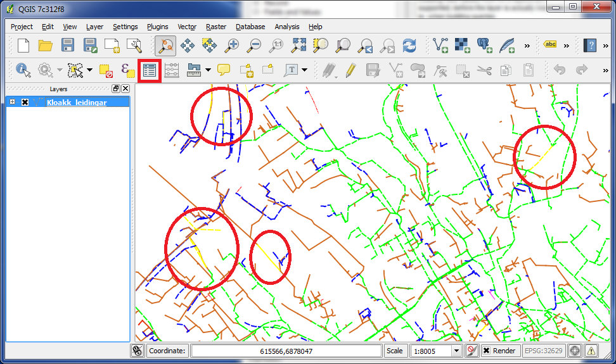Open the Raster menu
This screenshot has width=616, height=364.
pos(216,27)
